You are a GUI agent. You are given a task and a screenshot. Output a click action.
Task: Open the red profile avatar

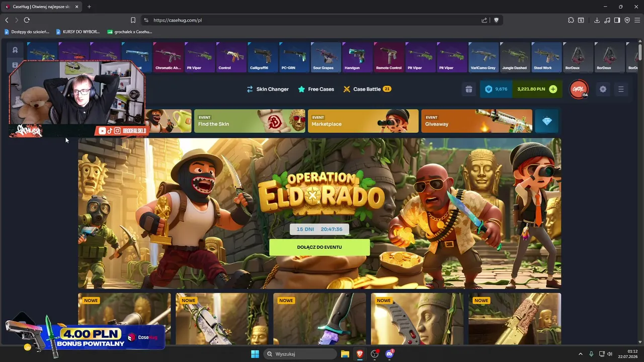(x=579, y=89)
